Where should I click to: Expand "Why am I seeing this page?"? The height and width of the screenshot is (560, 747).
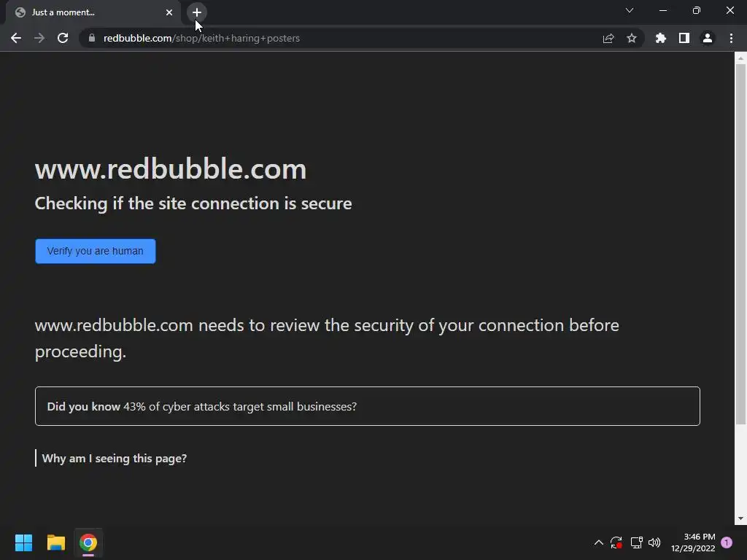click(115, 458)
